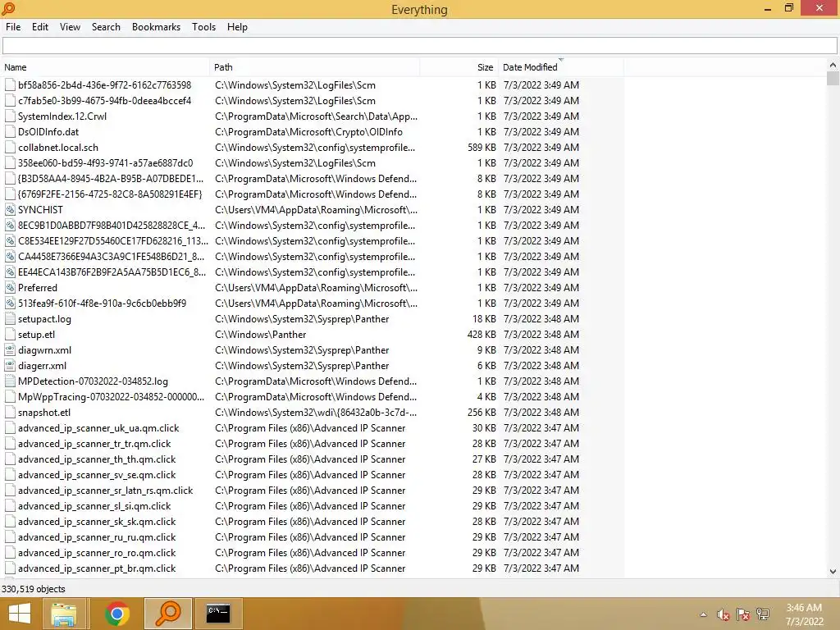Sort results by Name column header
The width and height of the screenshot is (840, 630).
click(x=106, y=67)
